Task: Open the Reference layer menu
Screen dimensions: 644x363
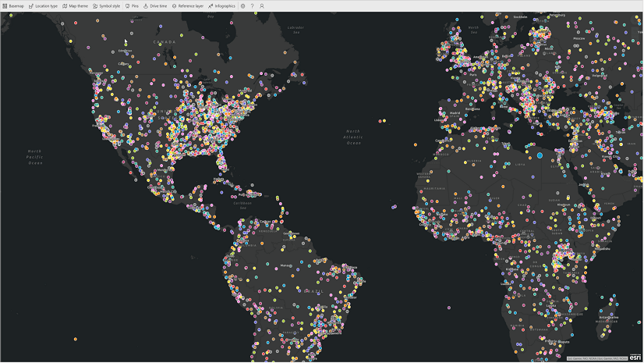Action: [x=188, y=6]
